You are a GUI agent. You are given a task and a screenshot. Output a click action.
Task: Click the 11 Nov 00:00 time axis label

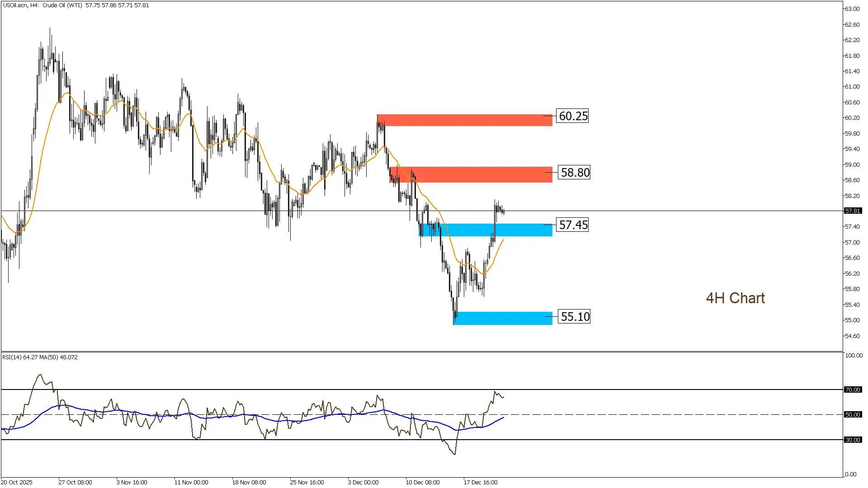click(191, 482)
